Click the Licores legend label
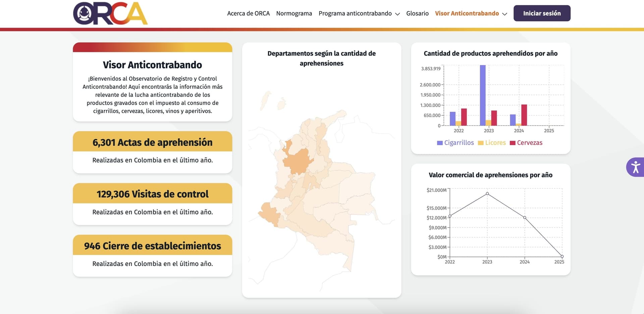The height and width of the screenshot is (314, 644). [495, 143]
